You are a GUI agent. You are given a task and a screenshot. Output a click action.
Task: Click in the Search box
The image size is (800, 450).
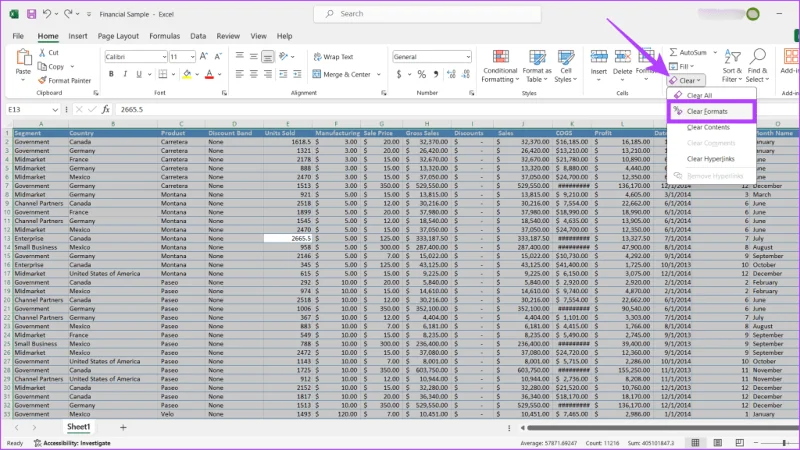(428, 14)
